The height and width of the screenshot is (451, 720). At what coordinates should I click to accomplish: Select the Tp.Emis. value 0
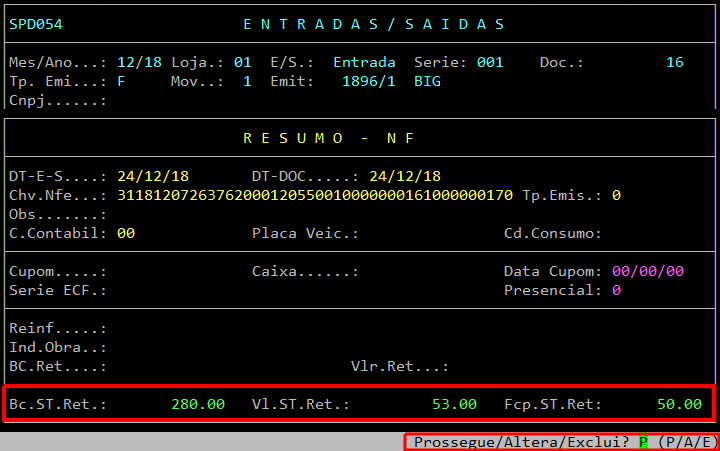tap(616, 194)
